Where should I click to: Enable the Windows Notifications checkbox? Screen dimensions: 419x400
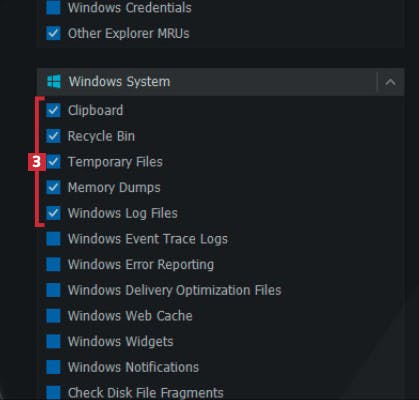53,367
